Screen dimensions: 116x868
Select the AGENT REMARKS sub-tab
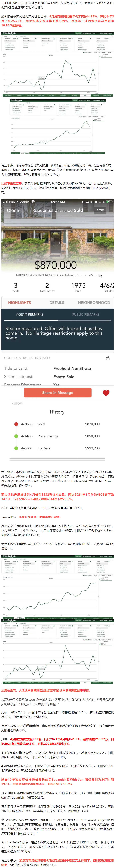(30, 314)
